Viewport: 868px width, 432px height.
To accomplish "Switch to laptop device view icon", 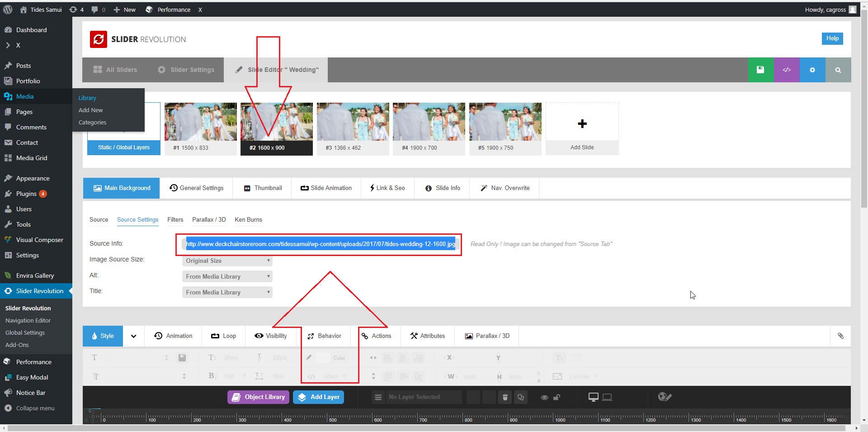I will point(607,397).
